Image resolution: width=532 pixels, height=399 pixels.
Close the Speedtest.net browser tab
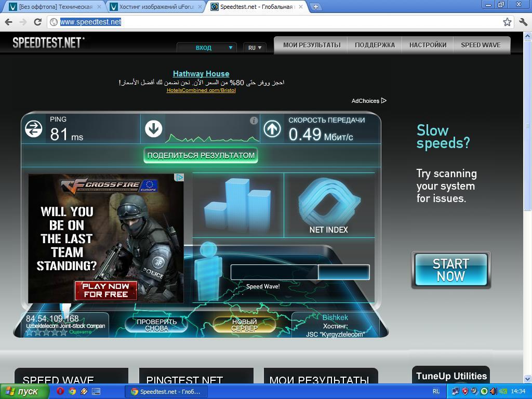pos(301,7)
